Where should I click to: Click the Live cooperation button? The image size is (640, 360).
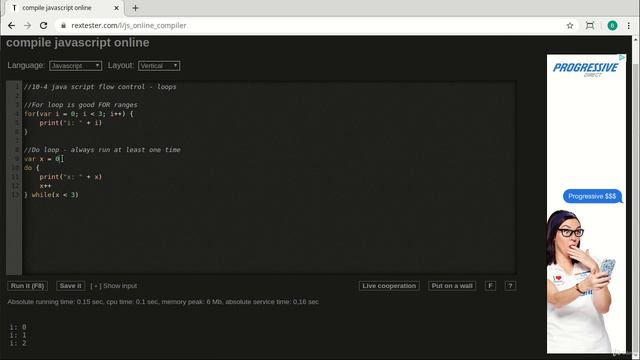[389, 286]
